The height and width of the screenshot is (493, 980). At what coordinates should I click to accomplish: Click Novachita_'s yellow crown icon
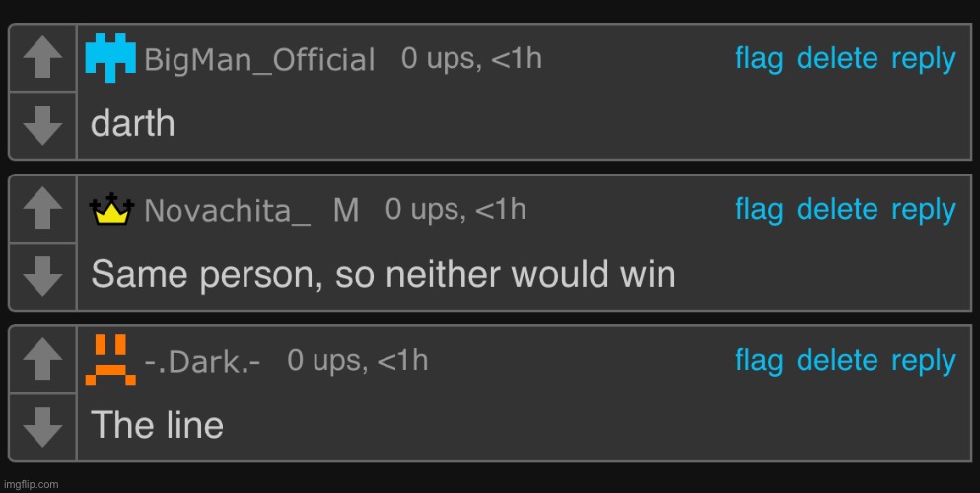tap(111, 209)
